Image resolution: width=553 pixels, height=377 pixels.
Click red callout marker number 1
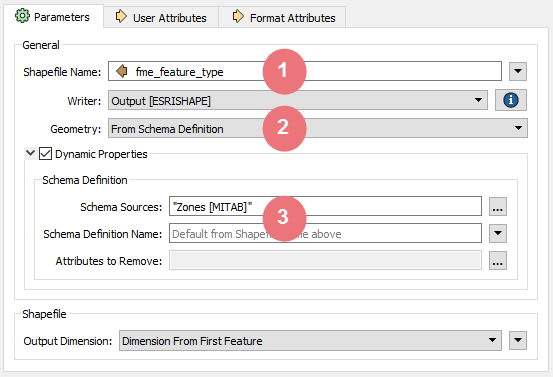click(x=285, y=71)
